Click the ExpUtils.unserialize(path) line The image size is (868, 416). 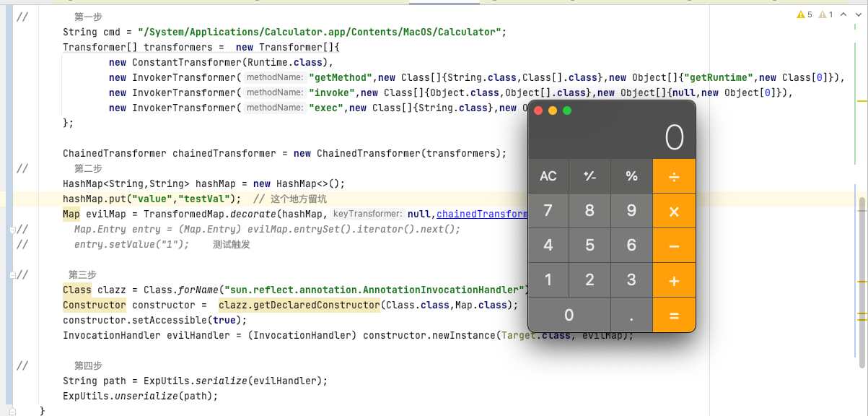140,396
